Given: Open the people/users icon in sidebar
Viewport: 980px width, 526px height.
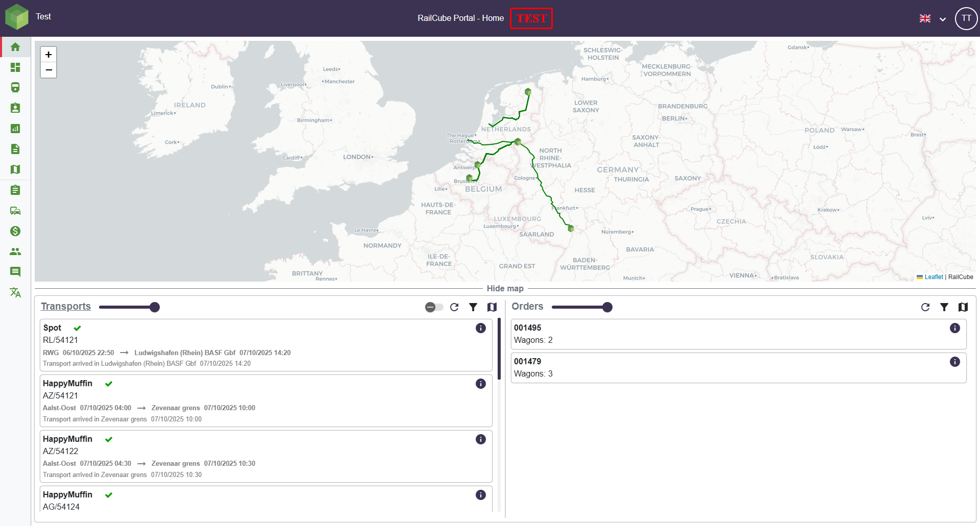Looking at the screenshot, I should click(15, 252).
